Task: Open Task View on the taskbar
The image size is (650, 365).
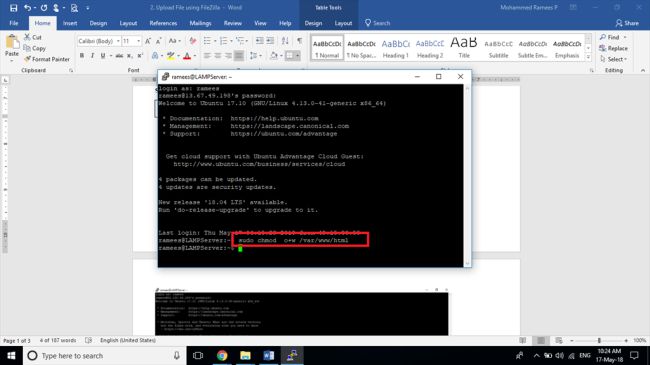Action: (198, 355)
